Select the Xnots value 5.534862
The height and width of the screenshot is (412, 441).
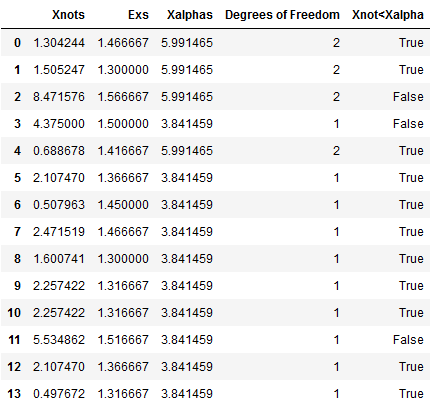[59, 340]
